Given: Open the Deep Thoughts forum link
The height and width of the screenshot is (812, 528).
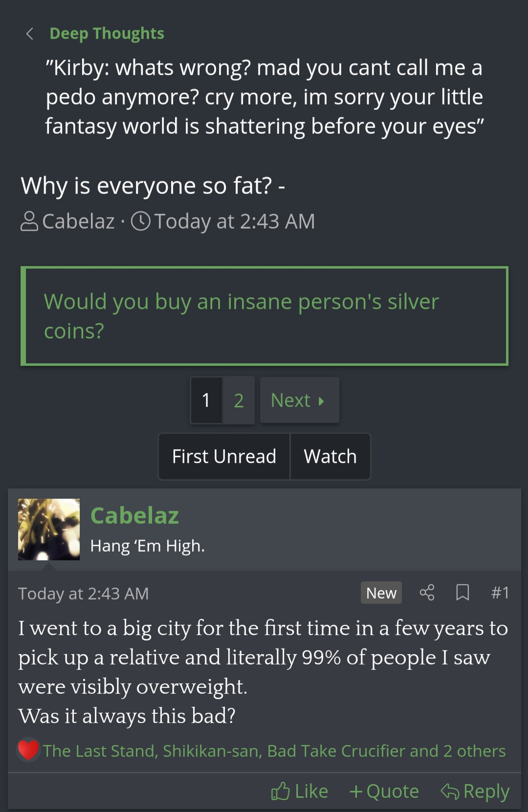Looking at the screenshot, I should coord(107,34).
